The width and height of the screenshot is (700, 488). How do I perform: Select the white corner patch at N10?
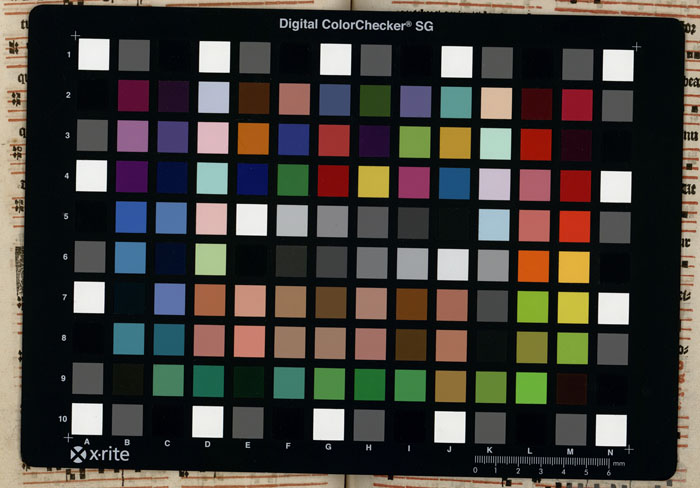611,430
